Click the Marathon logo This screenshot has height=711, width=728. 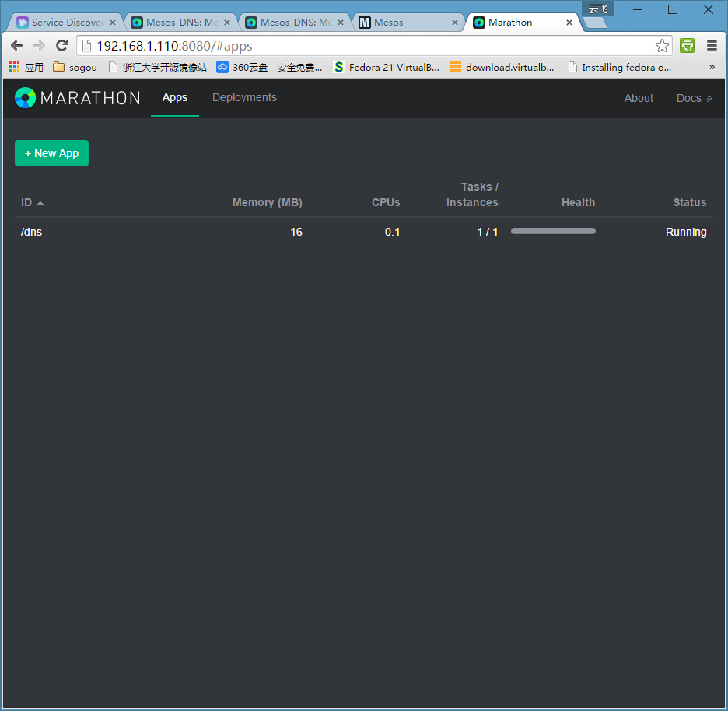pos(78,98)
